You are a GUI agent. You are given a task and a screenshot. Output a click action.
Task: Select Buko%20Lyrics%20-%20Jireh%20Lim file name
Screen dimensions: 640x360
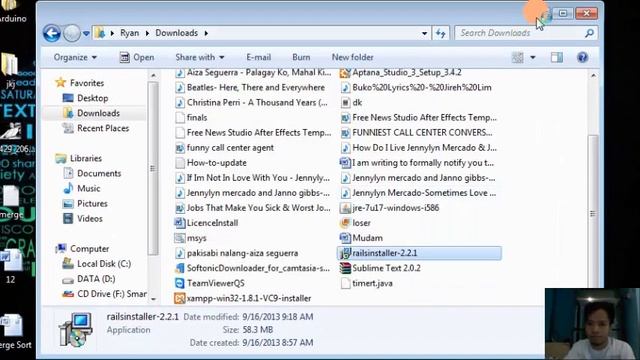tap(422, 88)
